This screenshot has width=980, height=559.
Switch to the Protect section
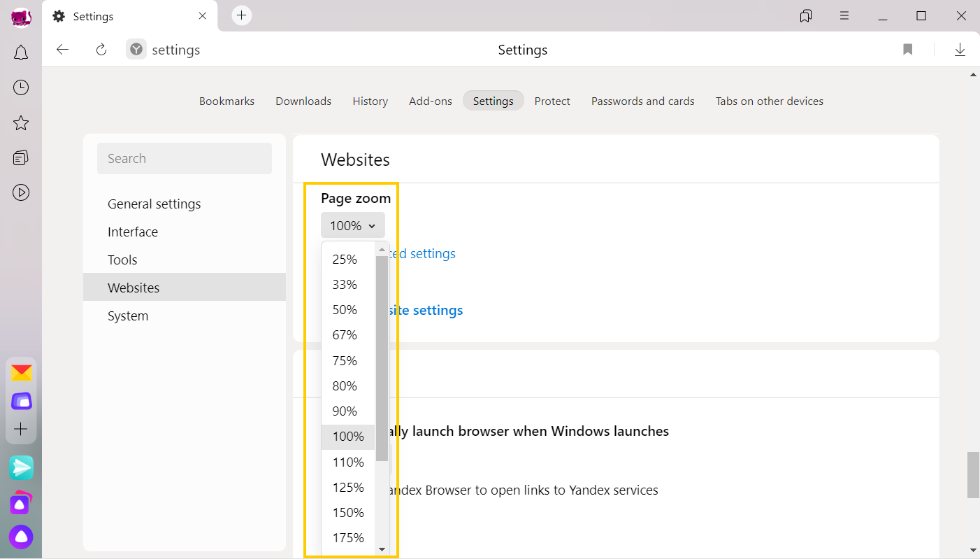pos(552,101)
